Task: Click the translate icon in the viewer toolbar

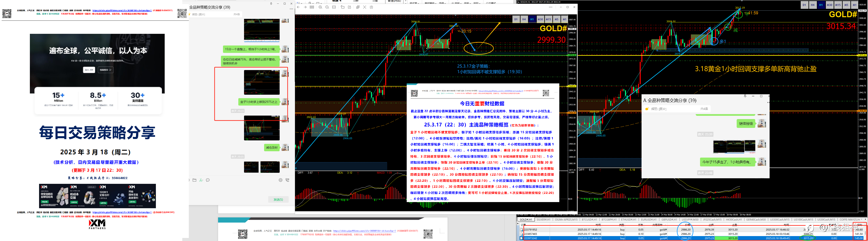Action: click(x=358, y=7)
